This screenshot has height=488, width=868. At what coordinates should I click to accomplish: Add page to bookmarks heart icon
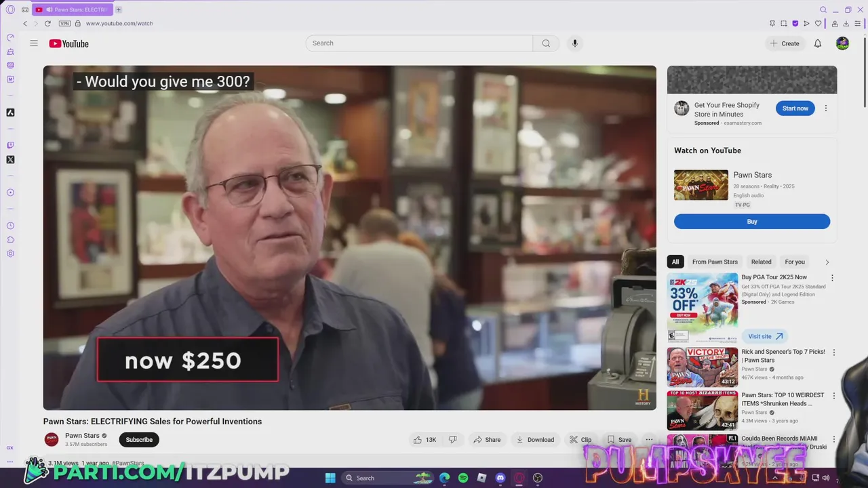[x=818, y=23]
